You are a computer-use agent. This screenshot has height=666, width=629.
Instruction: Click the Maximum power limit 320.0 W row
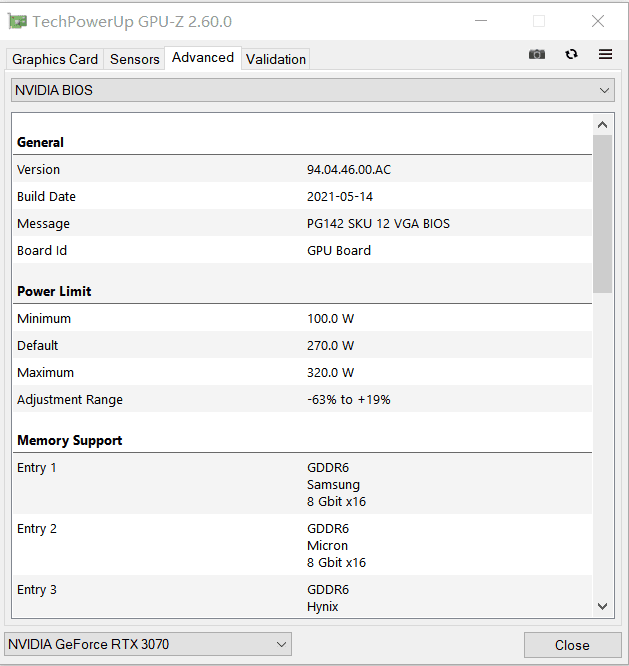tap(300, 372)
